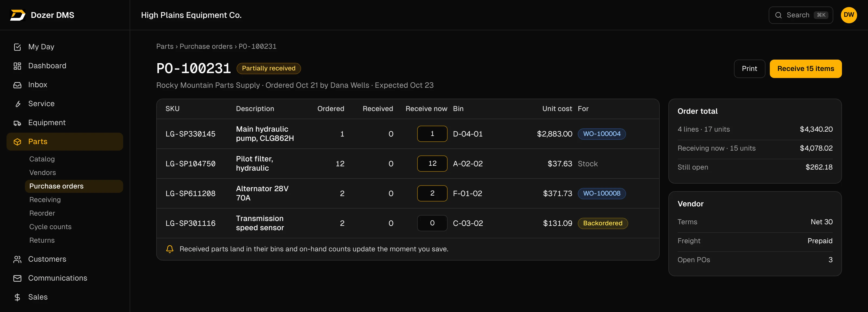Image resolution: width=868 pixels, height=312 pixels.
Task: Click the Search box in header
Action: (x=801, y=15)
